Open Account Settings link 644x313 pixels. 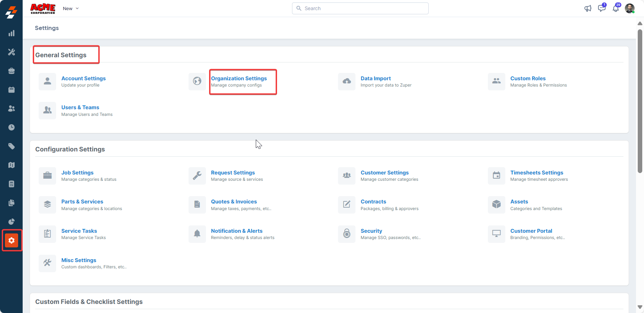coord(83,79)
